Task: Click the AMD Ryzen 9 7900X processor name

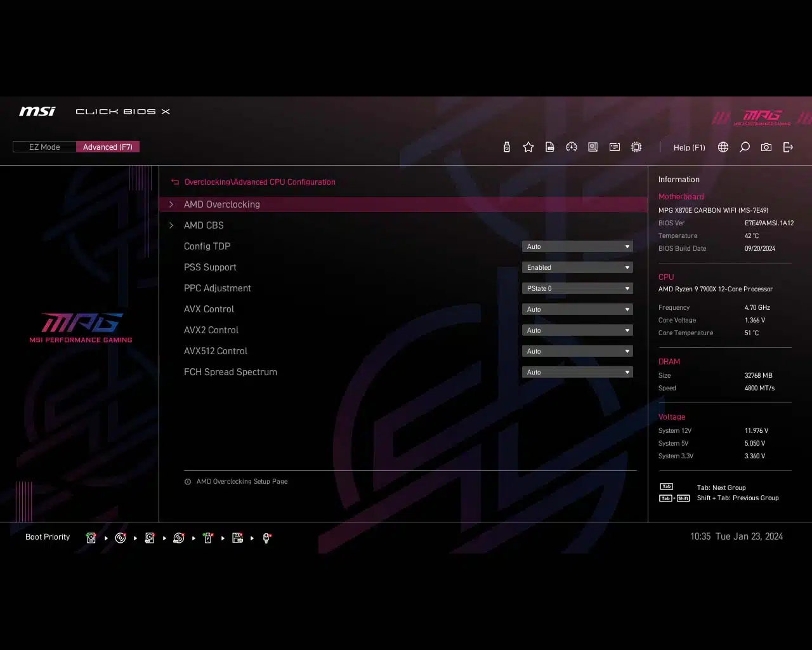Action: pyautogui.click(x=716, y=289)
